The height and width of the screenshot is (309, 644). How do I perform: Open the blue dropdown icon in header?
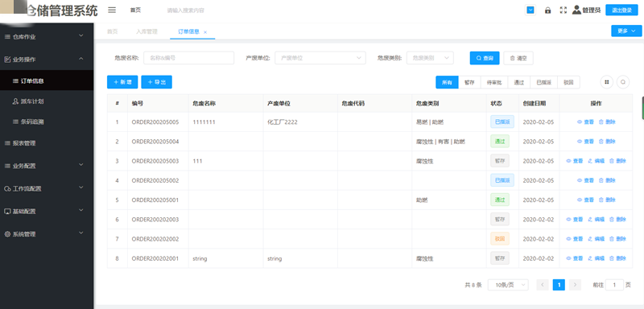530,10
